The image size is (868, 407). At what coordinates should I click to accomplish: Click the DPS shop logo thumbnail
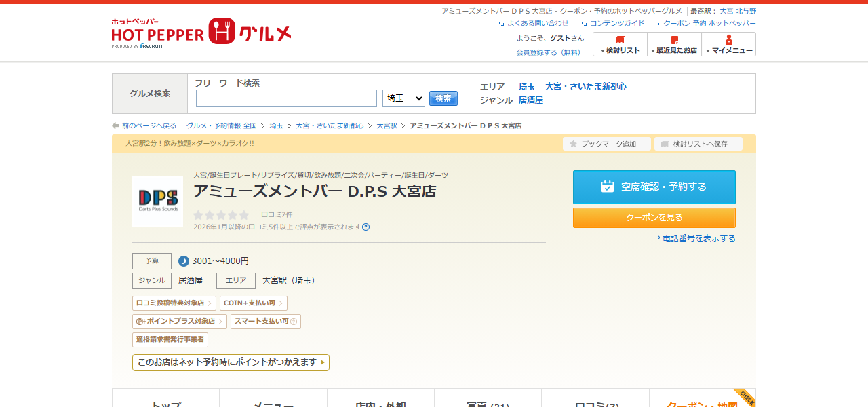click(157, 201)
